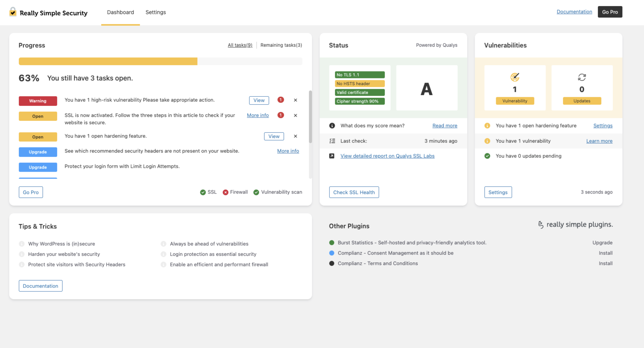Dismiss the high-risk vulnerability warning task
The width and height of the screenshot is (644, 348).
click(x=295, y=100)
